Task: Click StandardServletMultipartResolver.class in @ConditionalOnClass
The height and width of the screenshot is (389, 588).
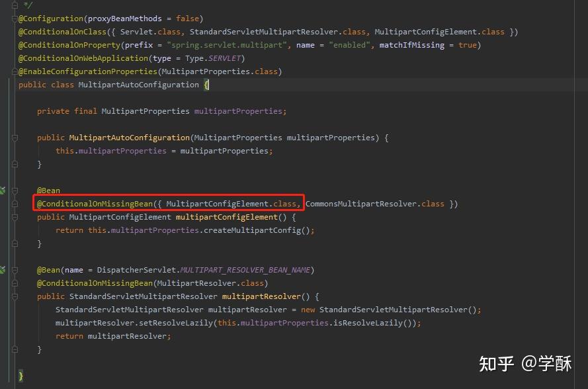Action: click(x=278, y=32)
